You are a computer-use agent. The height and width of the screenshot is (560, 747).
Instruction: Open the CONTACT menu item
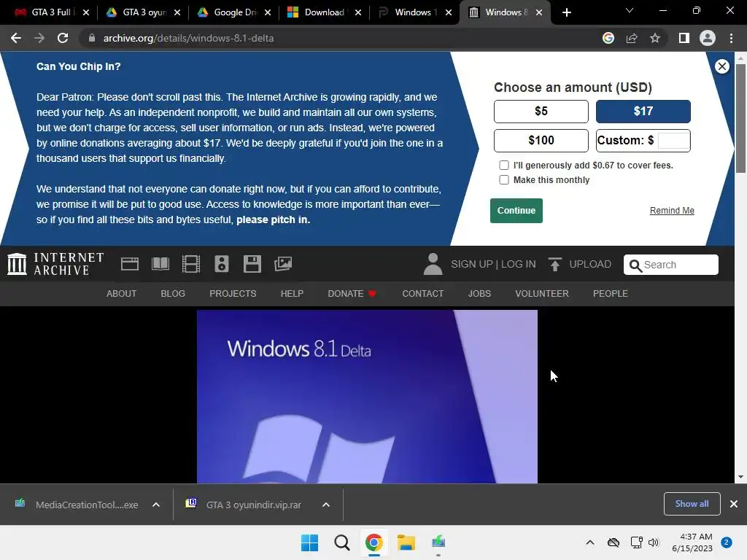tap(423, 294)
